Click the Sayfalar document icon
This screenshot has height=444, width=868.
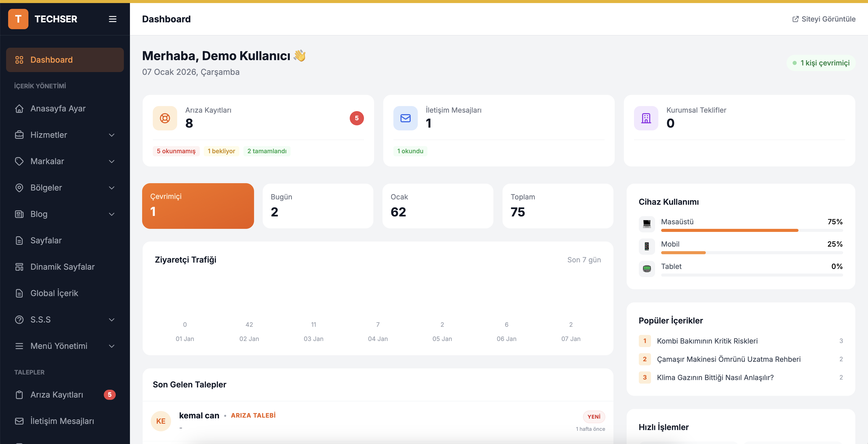pyautogui.click(x=19, y=240)
